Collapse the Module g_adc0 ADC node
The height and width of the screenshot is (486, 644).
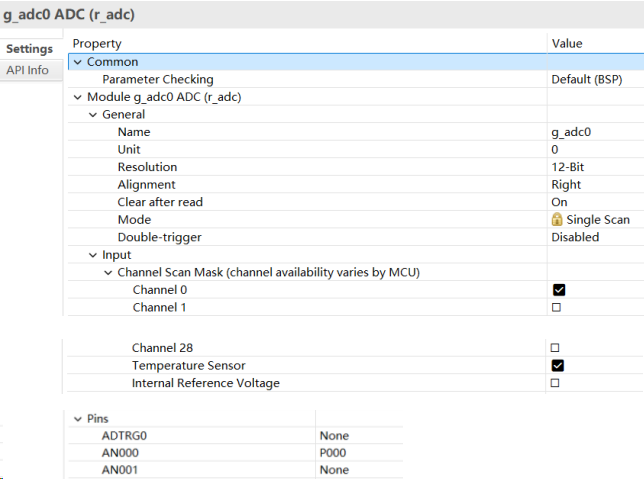coord(78,97)
